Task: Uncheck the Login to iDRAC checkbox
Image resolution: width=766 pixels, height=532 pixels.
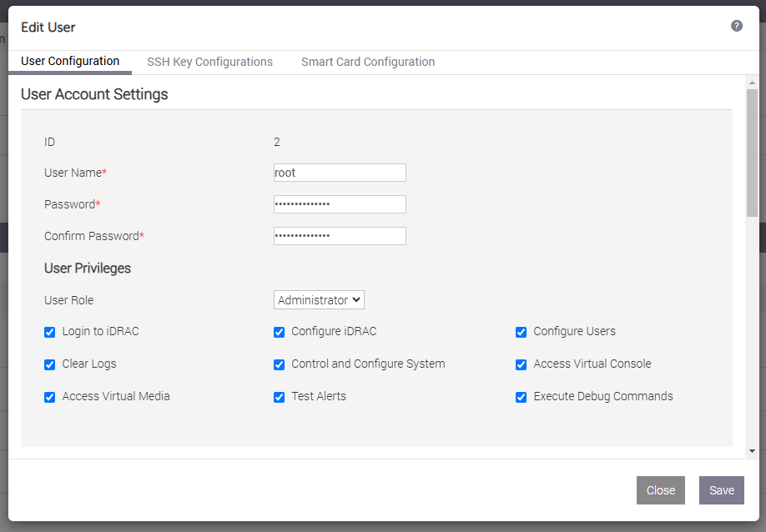Action: [x=50, y=333]
